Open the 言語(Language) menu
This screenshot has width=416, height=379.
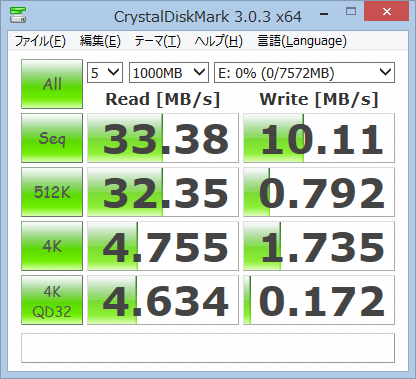302,41
